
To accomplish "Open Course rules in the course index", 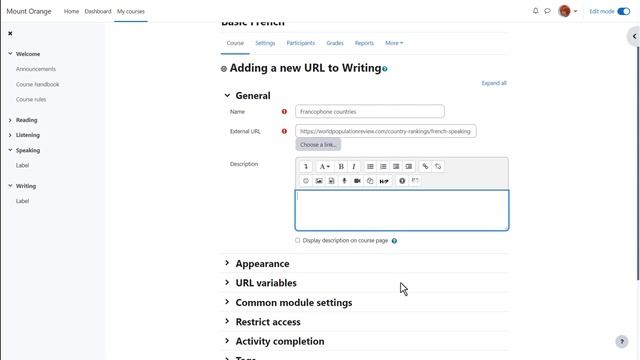I will point(31,99).
